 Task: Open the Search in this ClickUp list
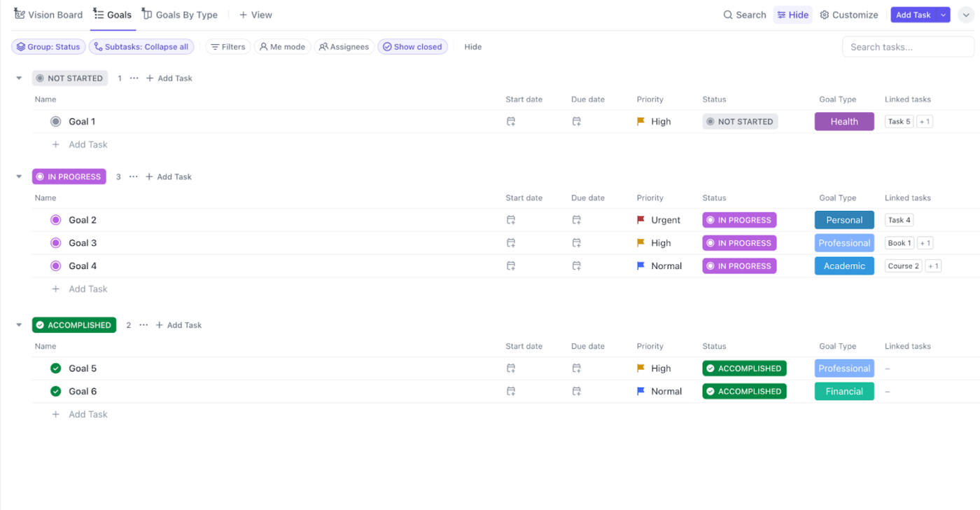pos(744,14)
